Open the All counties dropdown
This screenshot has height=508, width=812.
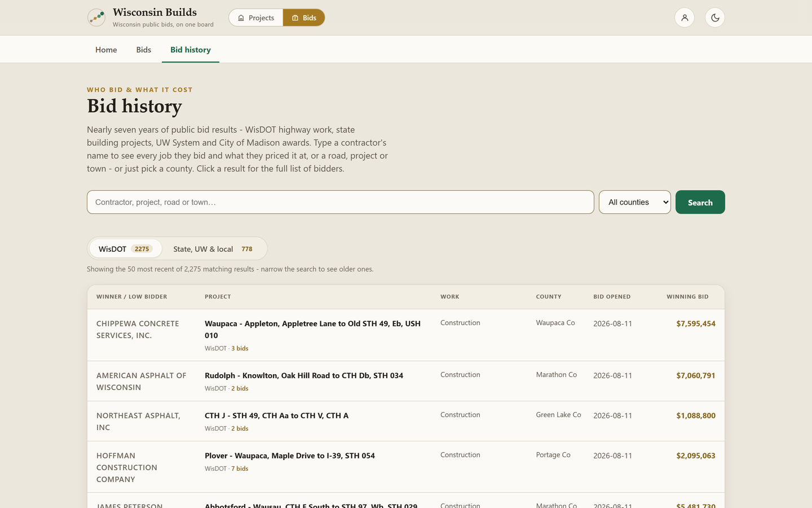point(635,202)
